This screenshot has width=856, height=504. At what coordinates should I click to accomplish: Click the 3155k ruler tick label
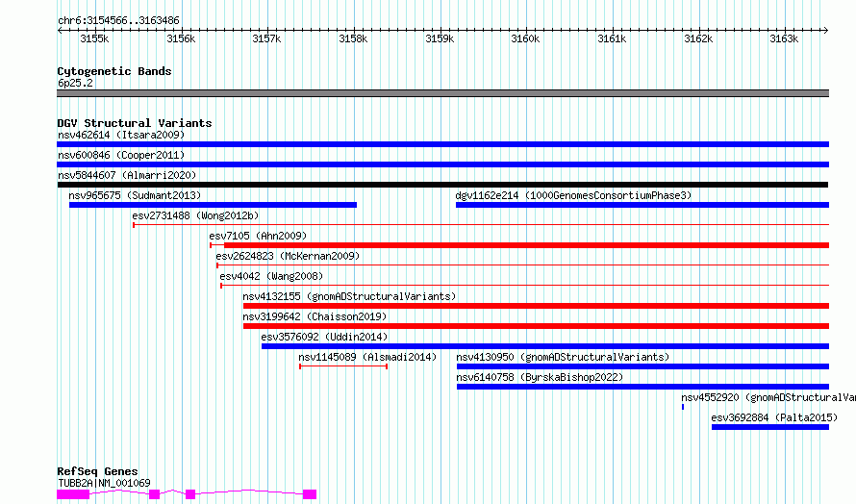(x=94, y=38)
